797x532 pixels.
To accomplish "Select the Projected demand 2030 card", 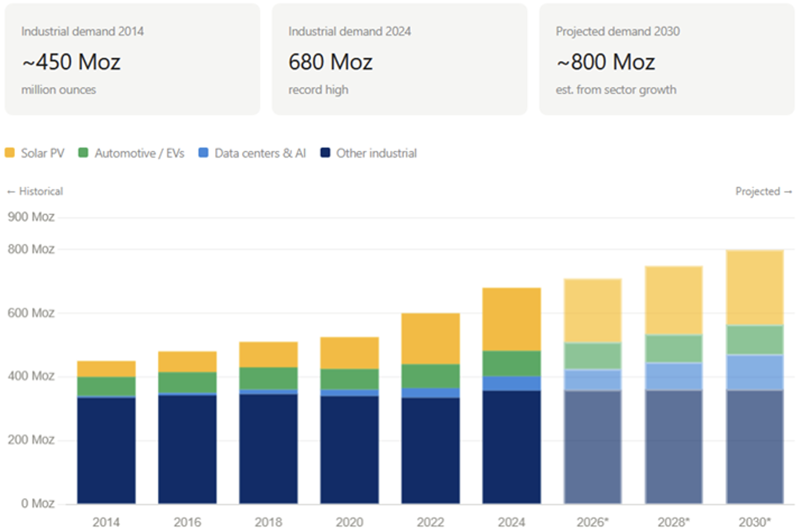I will click(666, 59).
